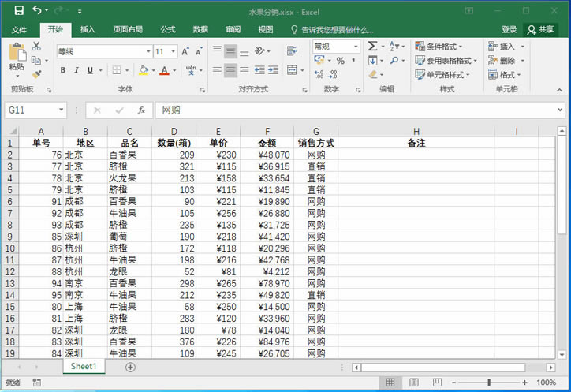Open the font name dropdown
Screen dimensions: 571x392
(147, 51)
